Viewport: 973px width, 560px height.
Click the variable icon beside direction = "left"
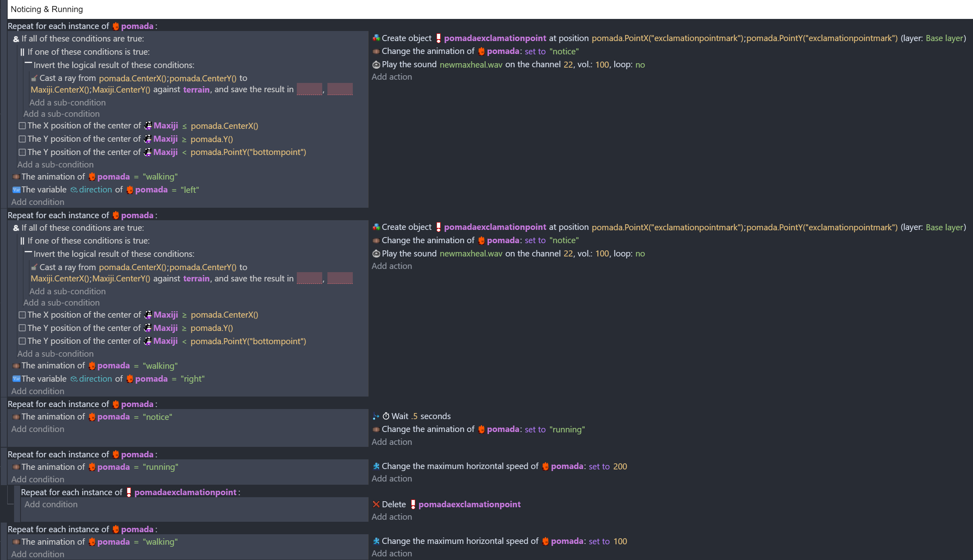tap(16, 190)
